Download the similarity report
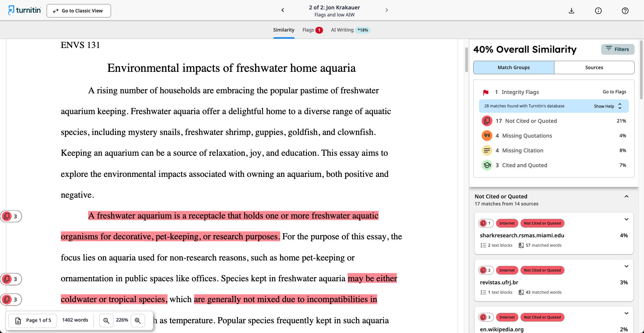Screen dimensions: 644x333 coord(572,10)
